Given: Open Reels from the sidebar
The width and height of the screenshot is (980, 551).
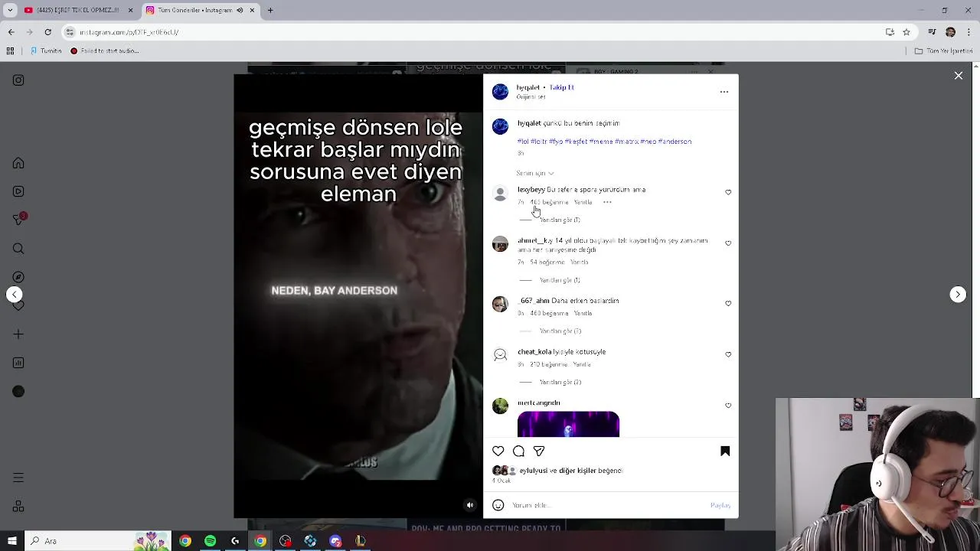Looking at the screenshot, I should click(18, 191).
